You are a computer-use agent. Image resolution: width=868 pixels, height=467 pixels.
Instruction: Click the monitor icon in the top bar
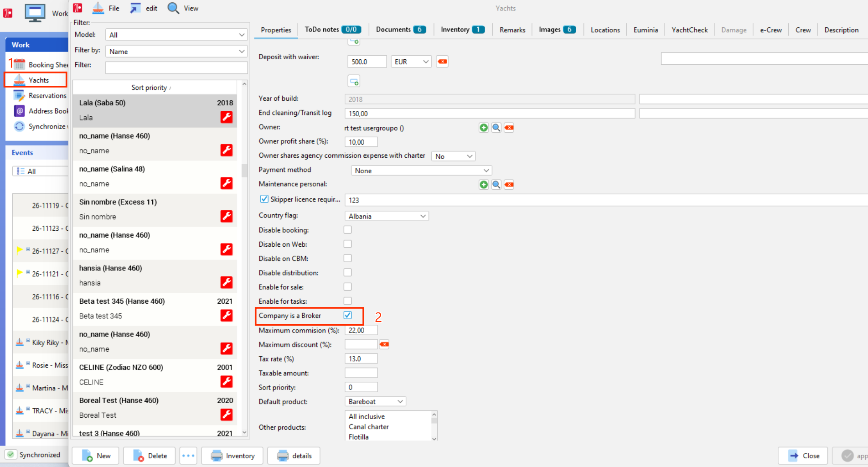coord(35,13)
